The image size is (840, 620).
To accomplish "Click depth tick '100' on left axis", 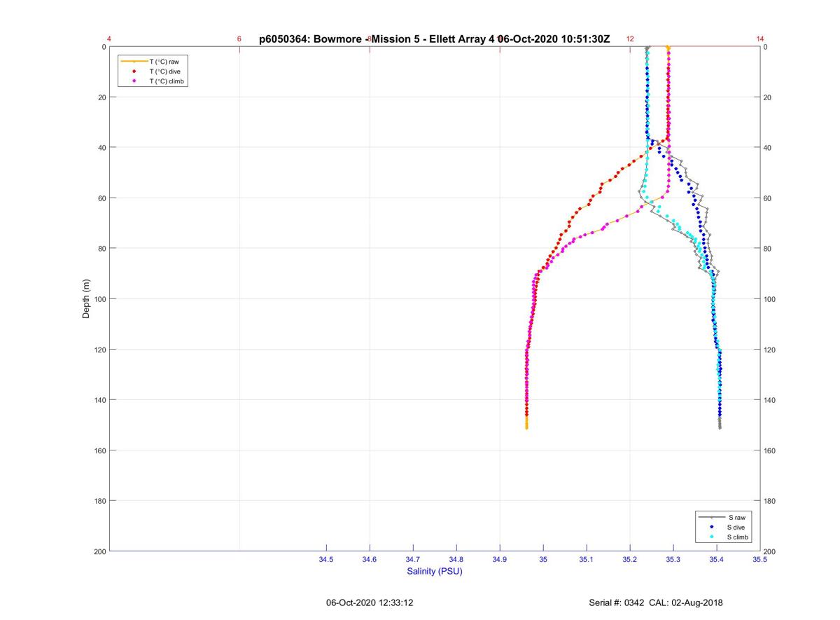I will [99, 299].
